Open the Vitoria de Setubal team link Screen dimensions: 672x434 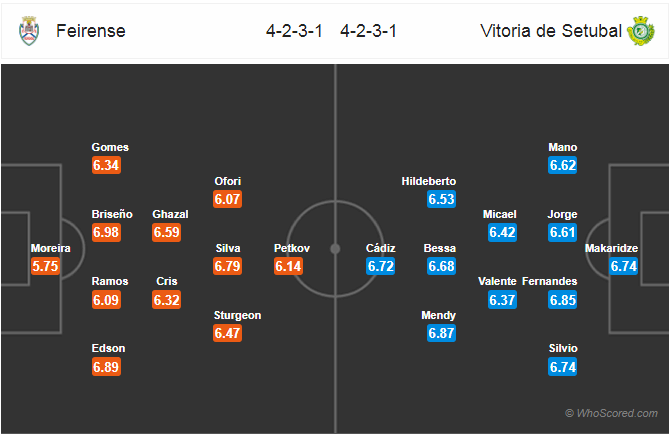point(551,31)
